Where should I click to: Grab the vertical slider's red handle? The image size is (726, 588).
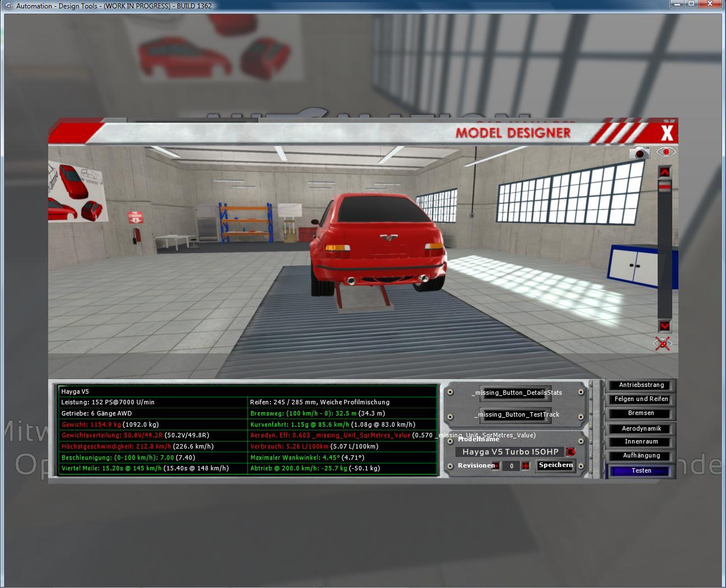(x=664, y=187)
